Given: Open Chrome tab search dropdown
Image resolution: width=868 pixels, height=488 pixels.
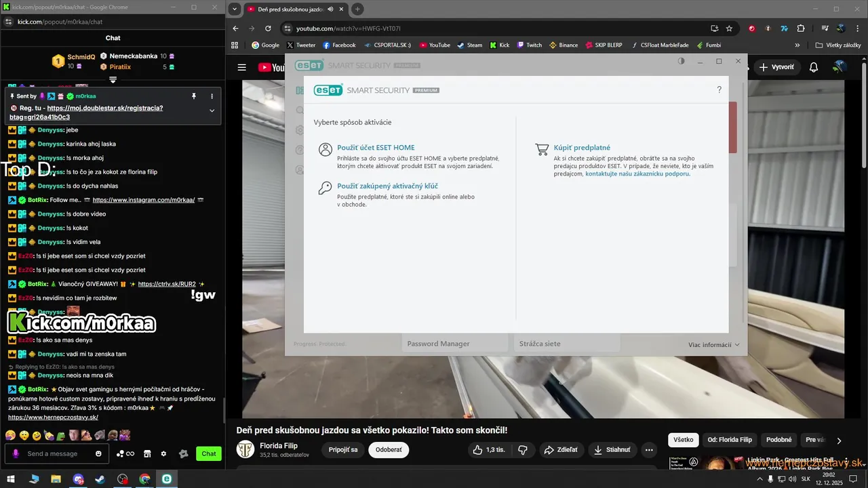Looking at the screenshot, I should (235, 9).
